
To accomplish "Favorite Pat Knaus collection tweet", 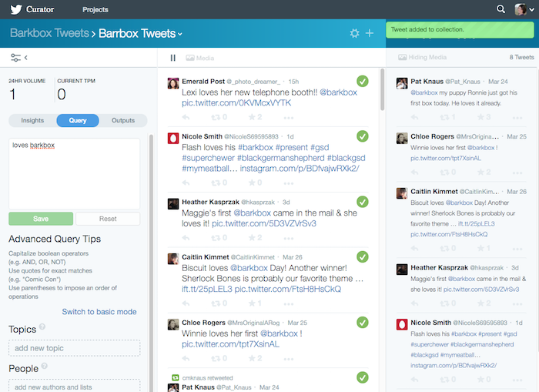I will click(x=484, y=117).
